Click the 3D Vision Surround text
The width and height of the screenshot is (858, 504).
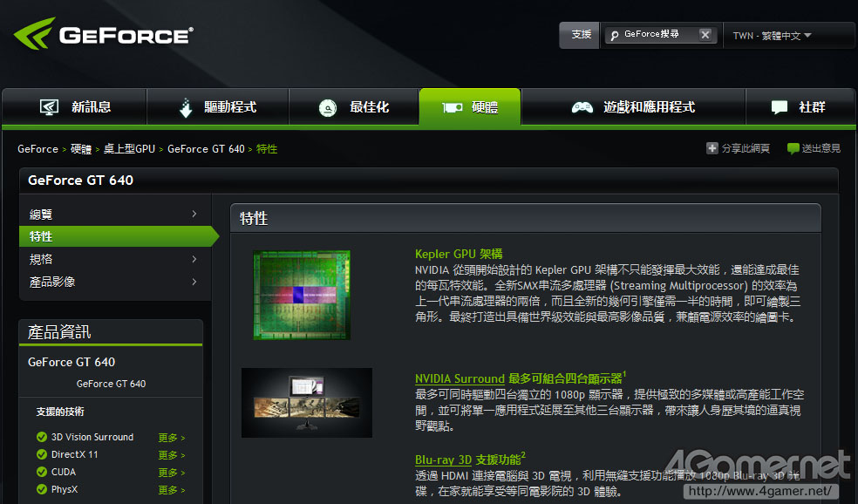92,437
